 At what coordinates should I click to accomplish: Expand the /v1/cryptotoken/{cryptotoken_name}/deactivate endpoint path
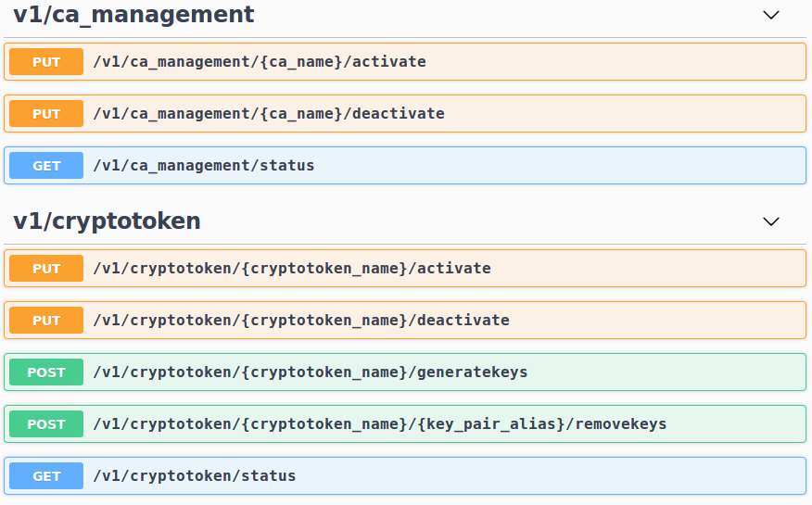point(301,321)
